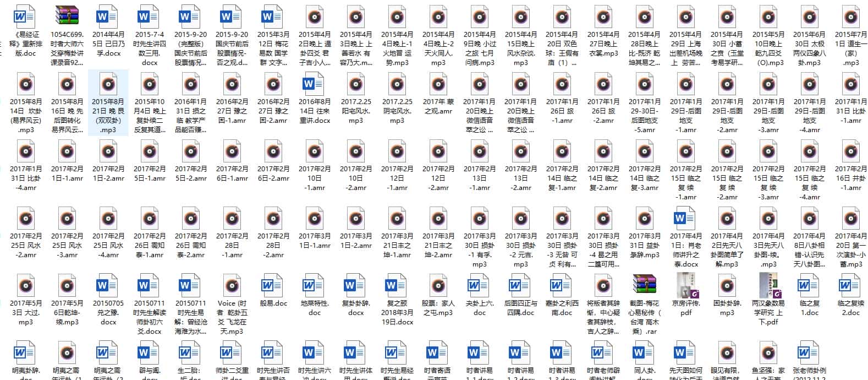Select the 2017.2.25 阴宅风水.mp3 audio file
Screen dimensions: 868x380
click(397, 85)
